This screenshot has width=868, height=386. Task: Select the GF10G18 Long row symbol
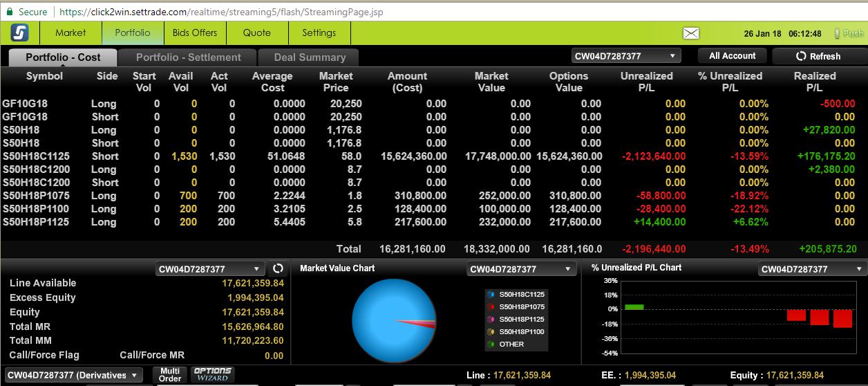click(25, 104)
